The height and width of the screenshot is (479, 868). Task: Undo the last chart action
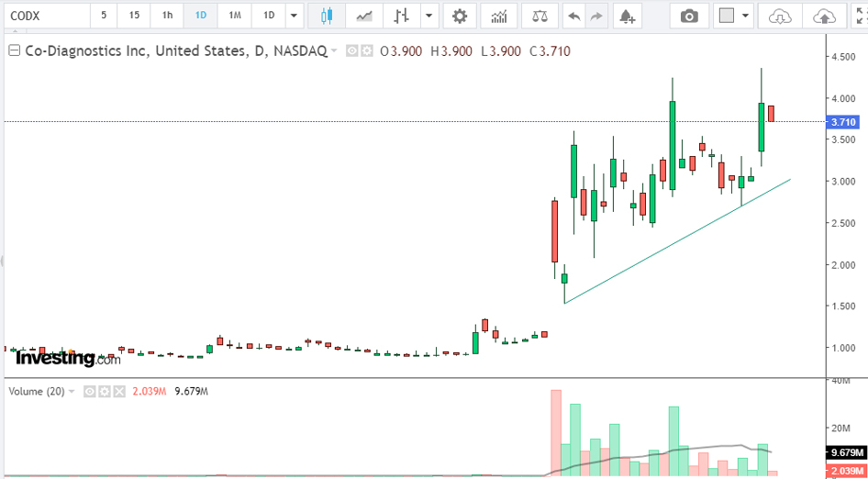[x=574, y=17]
